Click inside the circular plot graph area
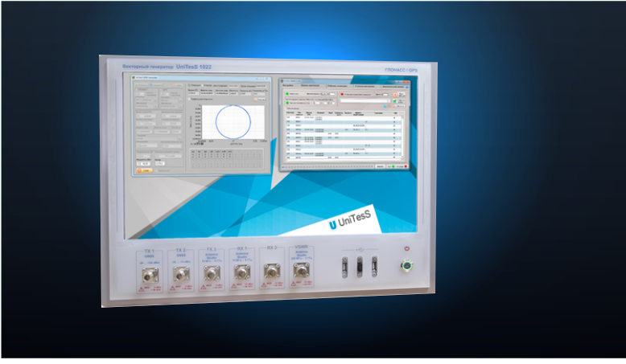This screenshot has width=626, height=364. [x=233, y=119]
